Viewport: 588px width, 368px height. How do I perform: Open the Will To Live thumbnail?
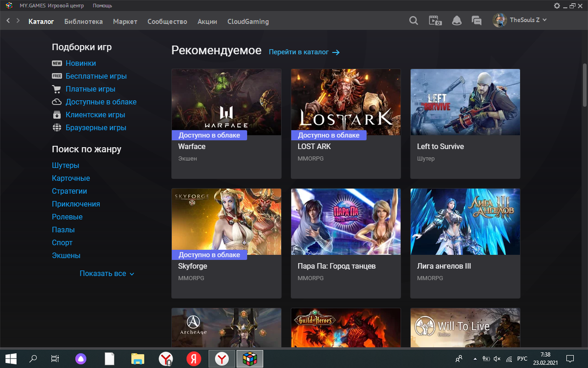(465, 328)
